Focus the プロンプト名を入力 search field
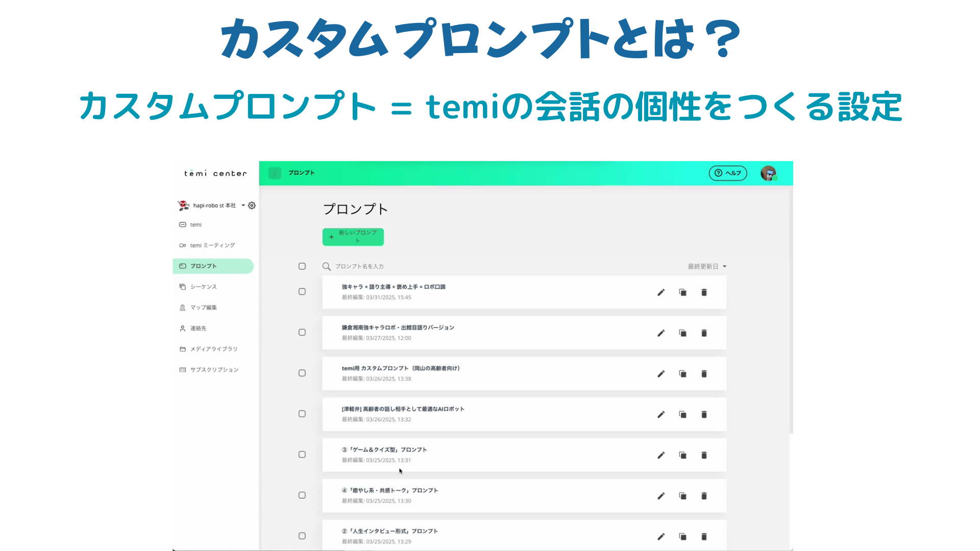 coord(359,266)
